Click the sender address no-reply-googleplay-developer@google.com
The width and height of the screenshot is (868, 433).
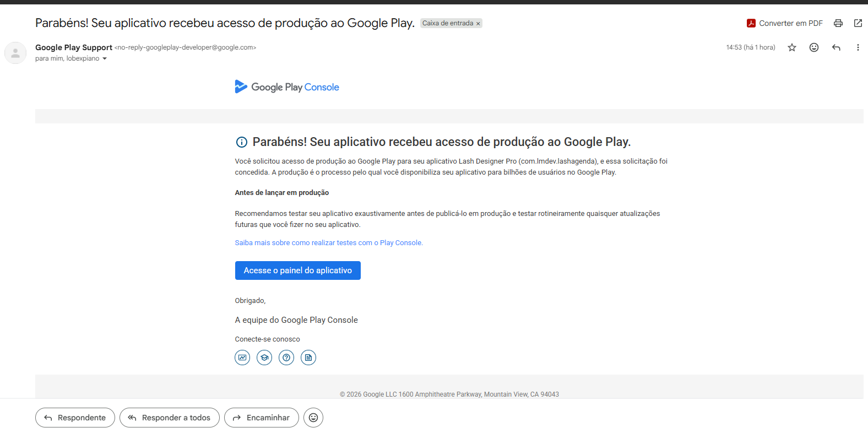coord(185,47)
